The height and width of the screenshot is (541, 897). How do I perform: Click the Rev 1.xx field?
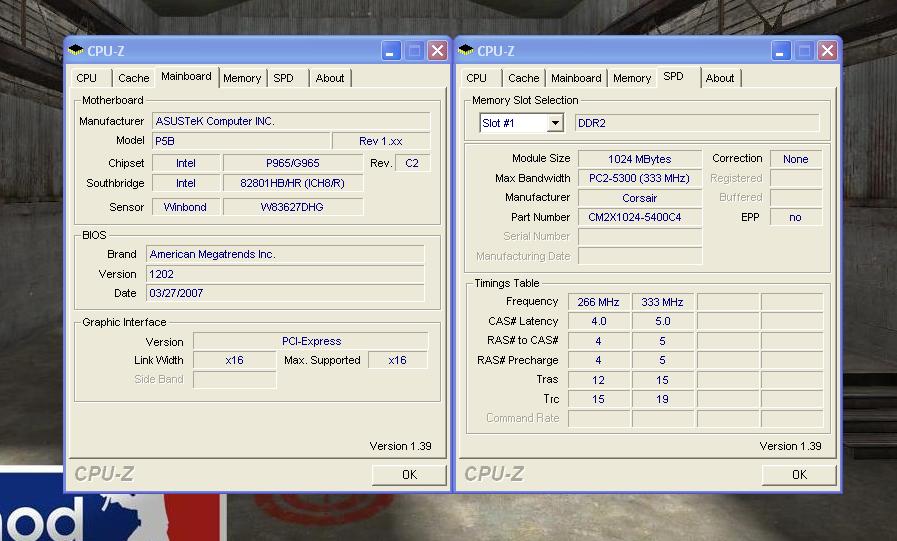(381, 141)
